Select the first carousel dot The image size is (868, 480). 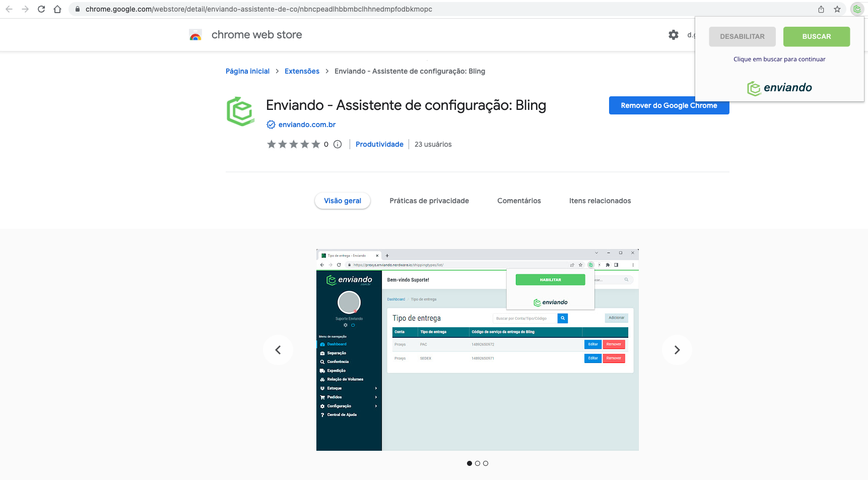[470, 463]
